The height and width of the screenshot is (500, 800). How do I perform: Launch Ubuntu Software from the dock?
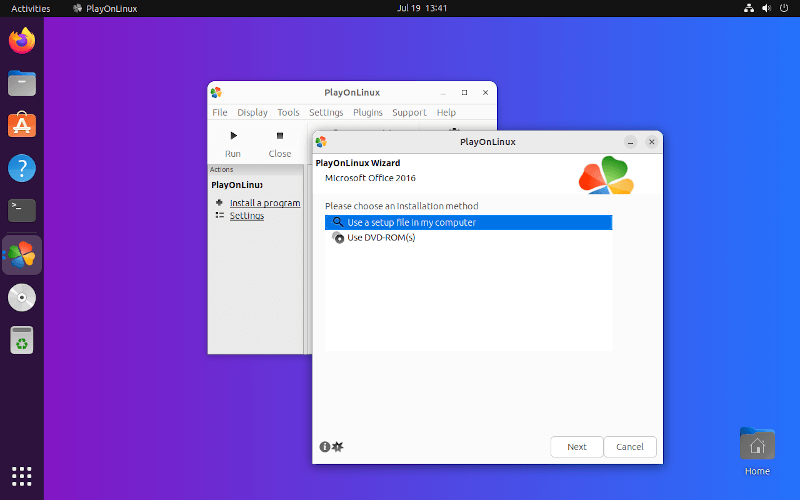pos(22,126)
